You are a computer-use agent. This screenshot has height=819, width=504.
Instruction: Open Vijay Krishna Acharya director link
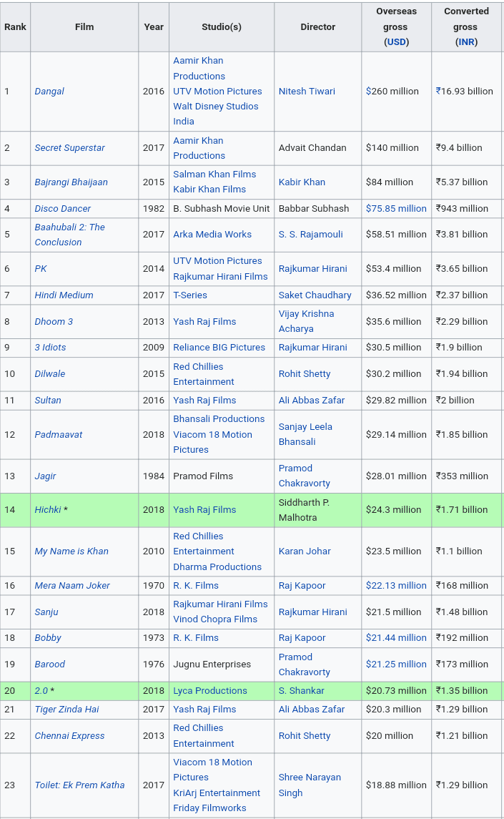coord(306,321)
